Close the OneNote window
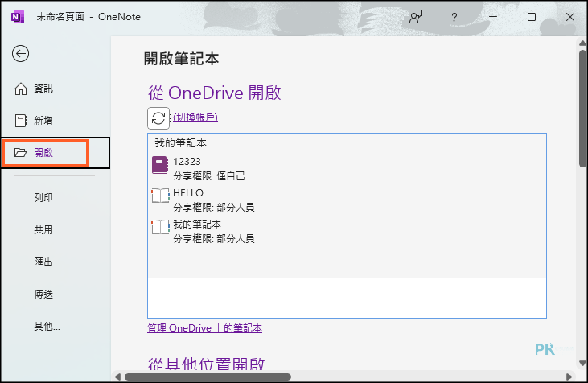The height and width of the screenshot is (383, 588). pos(570,17)
